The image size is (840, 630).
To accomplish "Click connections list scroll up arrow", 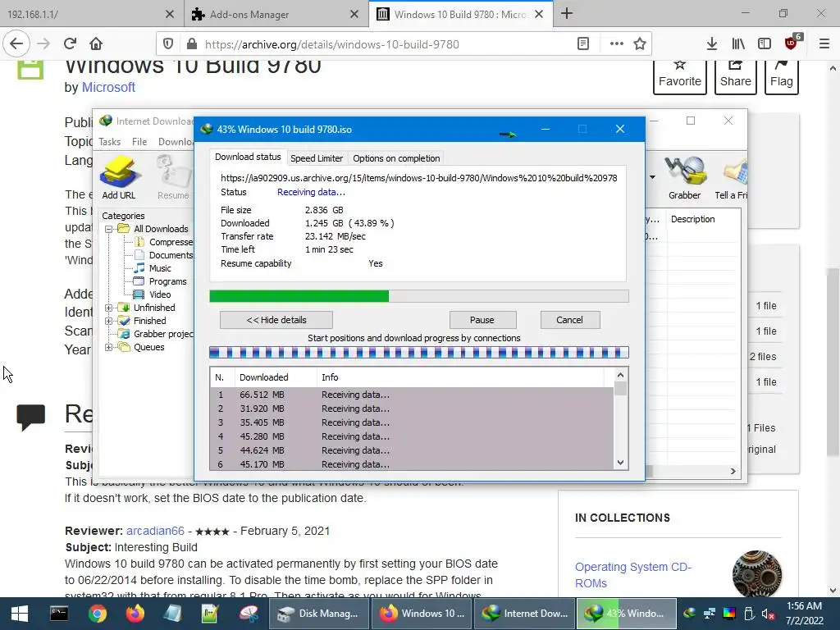I will (620, 375).
